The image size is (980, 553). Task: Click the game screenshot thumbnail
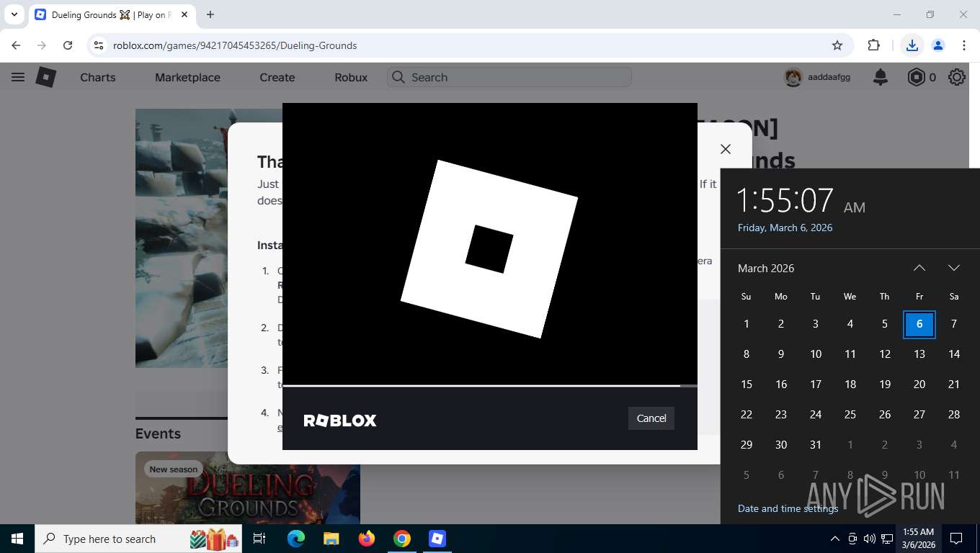182,238
